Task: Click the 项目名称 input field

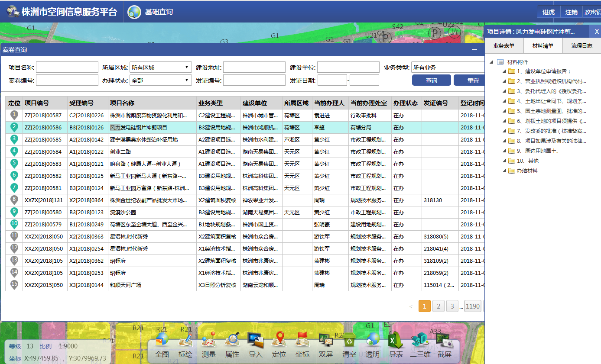Action: tap(67, 68)
